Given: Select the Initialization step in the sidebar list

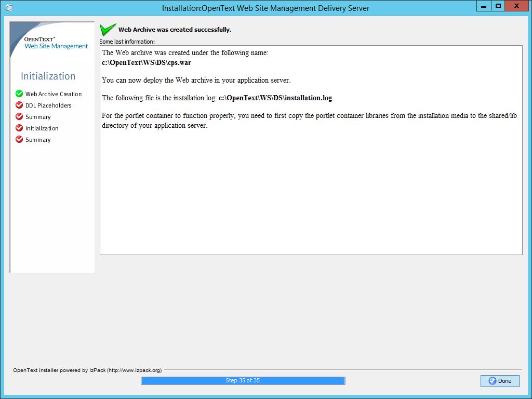Looking at the screenshot, I should 42,128.
